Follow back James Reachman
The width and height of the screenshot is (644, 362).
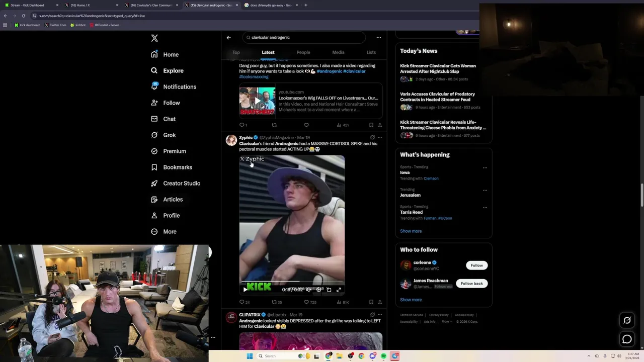coord(471,284)
